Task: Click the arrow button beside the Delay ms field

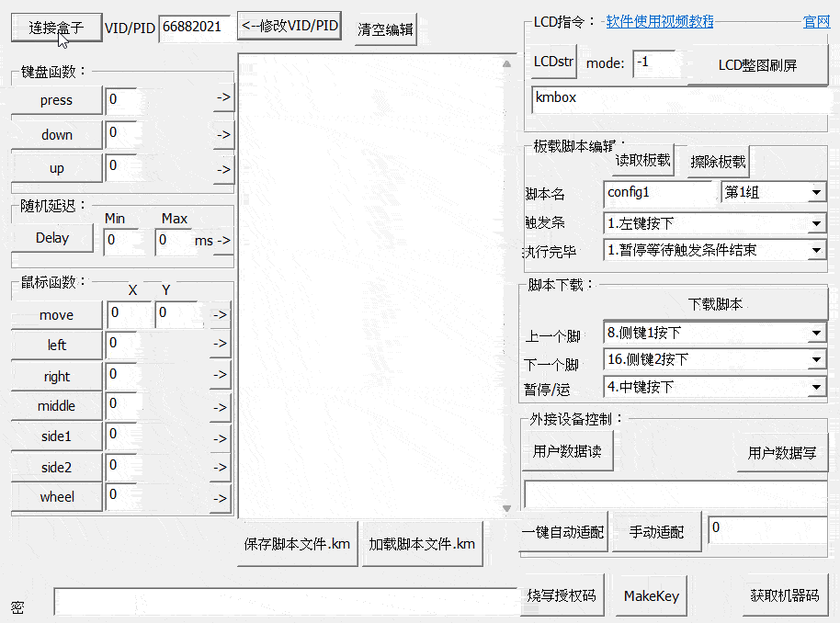Action: pyautogui.click(x=223, y=241)
